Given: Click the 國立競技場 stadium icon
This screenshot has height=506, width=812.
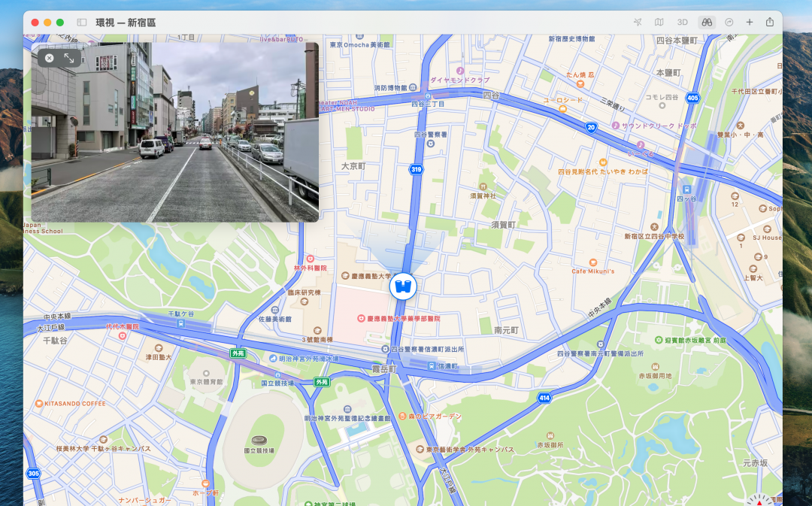Looking at the screenshot, I should (259, 441).
